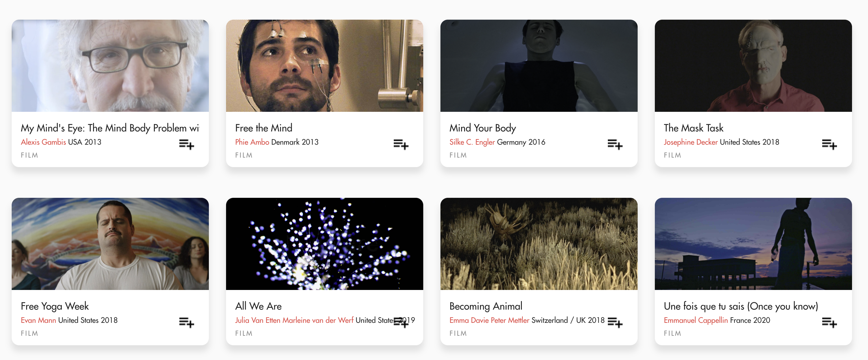Visit Silke C. Engler's page

pyautogui.click(x=472, y=142)
